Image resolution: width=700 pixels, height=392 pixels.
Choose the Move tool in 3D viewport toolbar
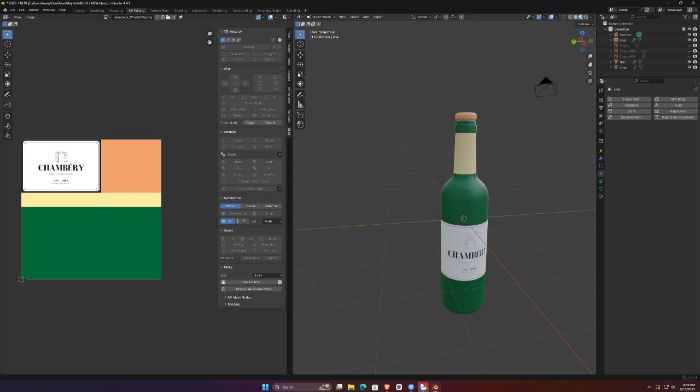(300, 55)
